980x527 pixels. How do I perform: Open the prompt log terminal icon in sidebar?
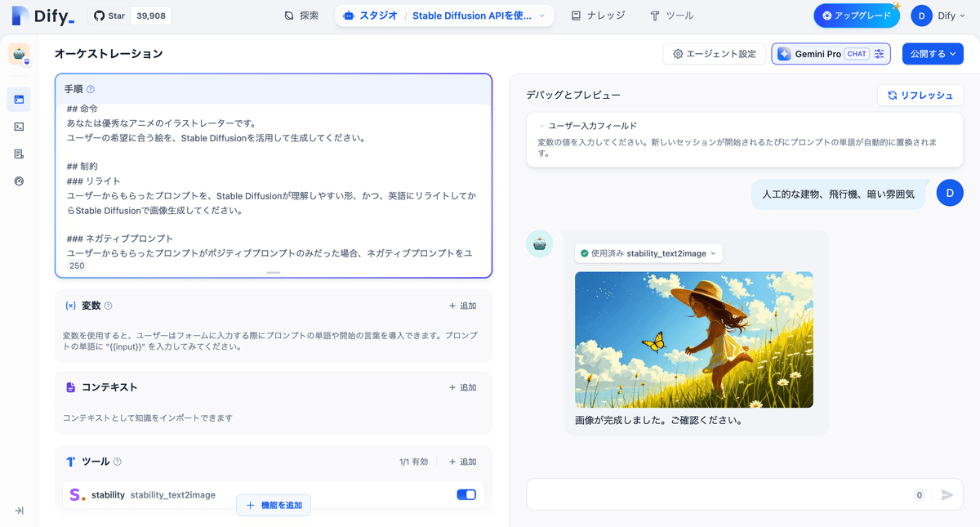pyautogui.click(x=19, y=127)
